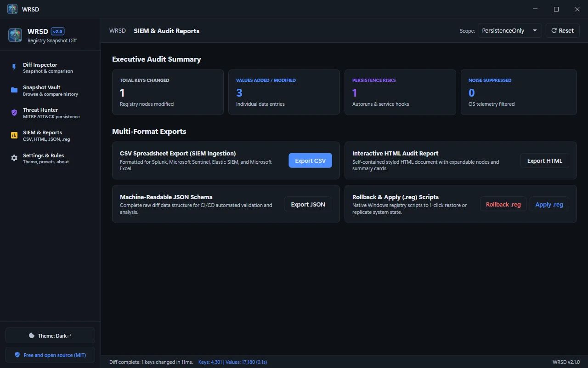Click the Executive Audit Summary heading
Image resolution: width=588 pixels, height=368 pixels.
[157, 59]
